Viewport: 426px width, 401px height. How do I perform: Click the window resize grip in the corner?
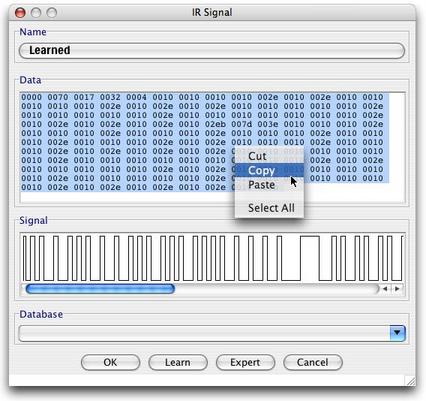point(411,381)
